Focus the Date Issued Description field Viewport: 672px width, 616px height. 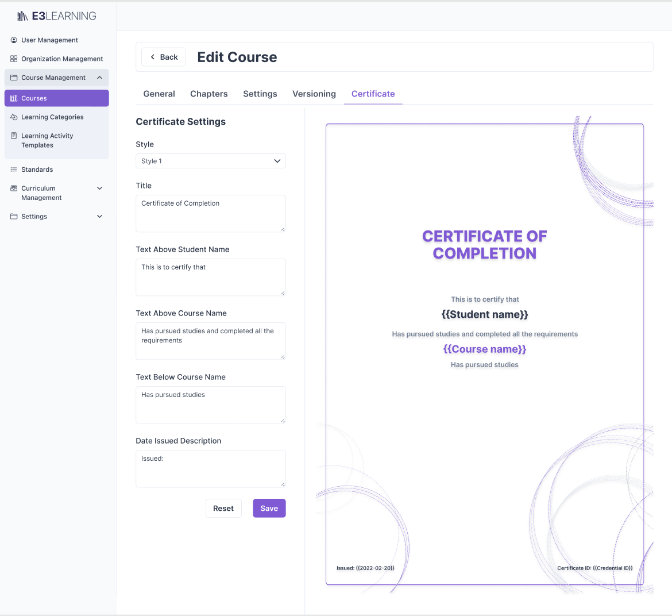coord(210,468)
